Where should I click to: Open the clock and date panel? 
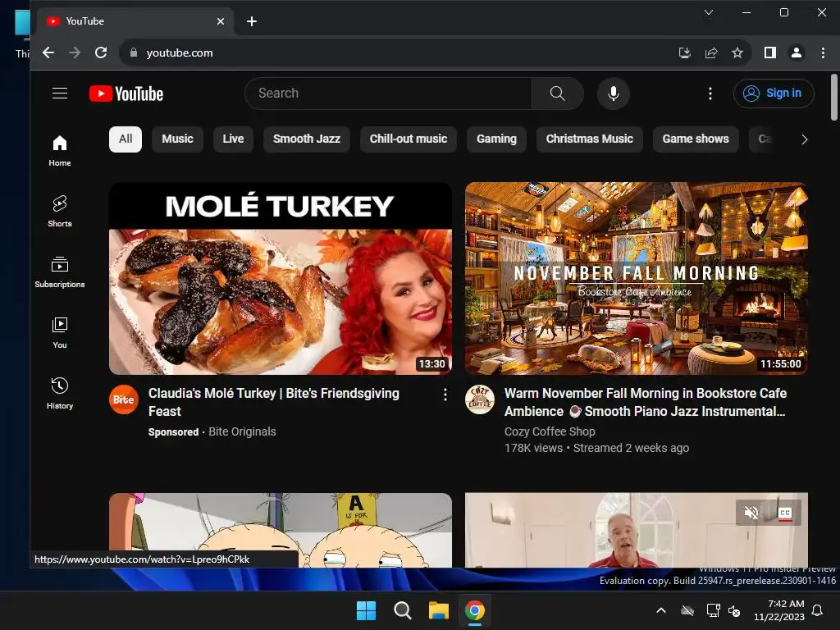779,610
